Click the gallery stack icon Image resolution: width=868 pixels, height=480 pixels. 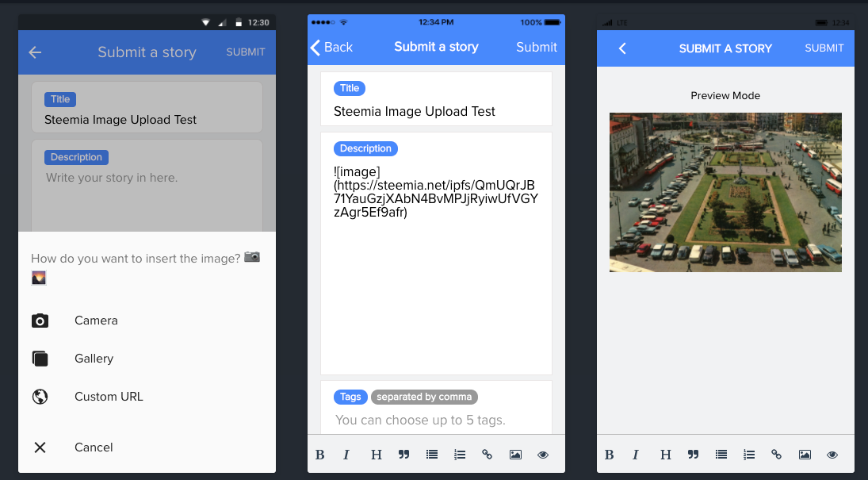point(40,359)
